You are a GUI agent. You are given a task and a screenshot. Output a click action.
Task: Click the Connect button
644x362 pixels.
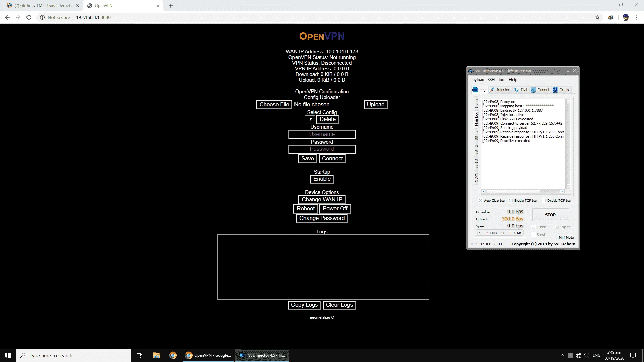332,159
